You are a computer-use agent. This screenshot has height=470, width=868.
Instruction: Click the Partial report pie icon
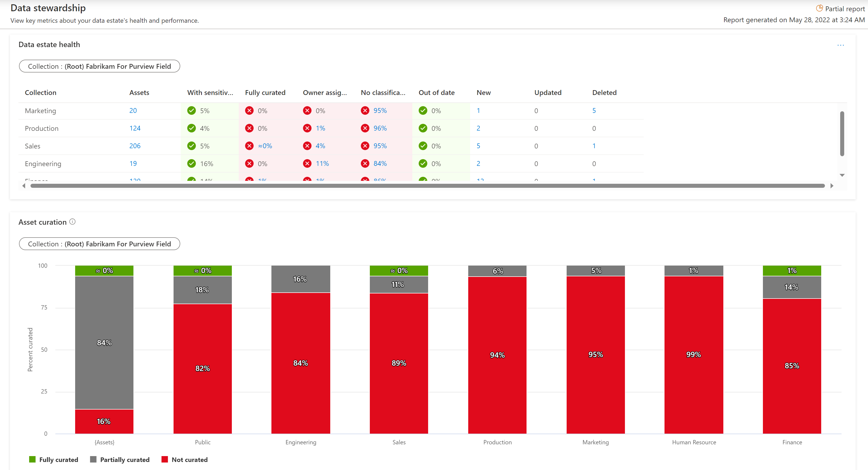[819, 8]
